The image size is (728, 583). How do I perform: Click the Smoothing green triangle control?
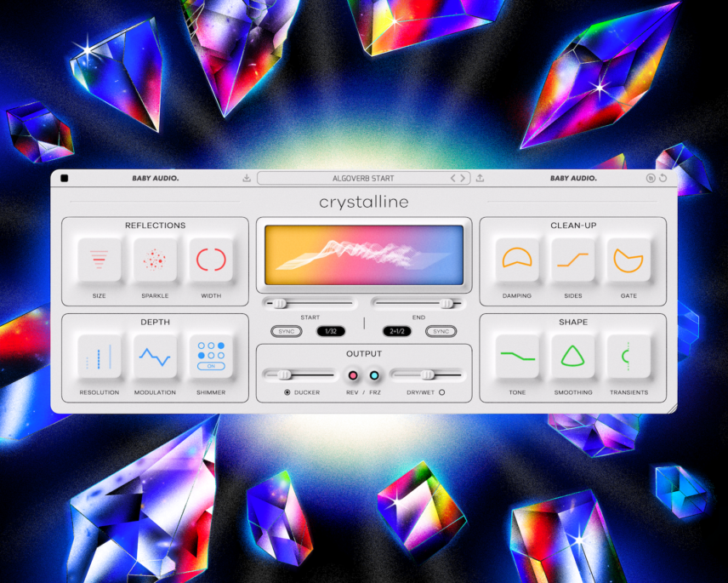572,357
